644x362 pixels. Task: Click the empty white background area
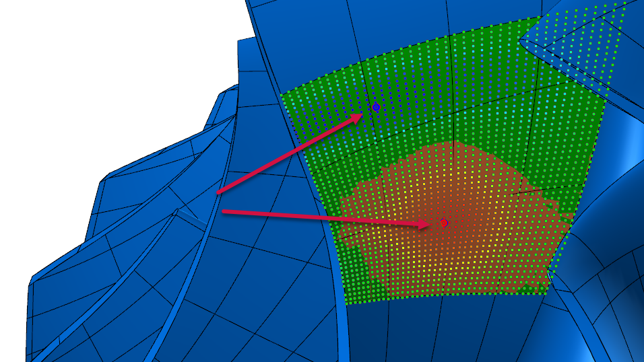(101, 54)
